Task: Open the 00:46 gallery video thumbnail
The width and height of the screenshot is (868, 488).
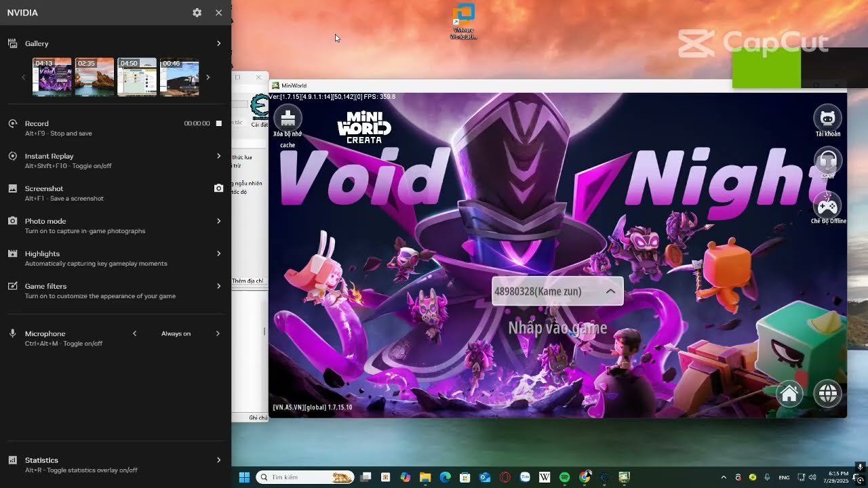Action: coord(180,77)
